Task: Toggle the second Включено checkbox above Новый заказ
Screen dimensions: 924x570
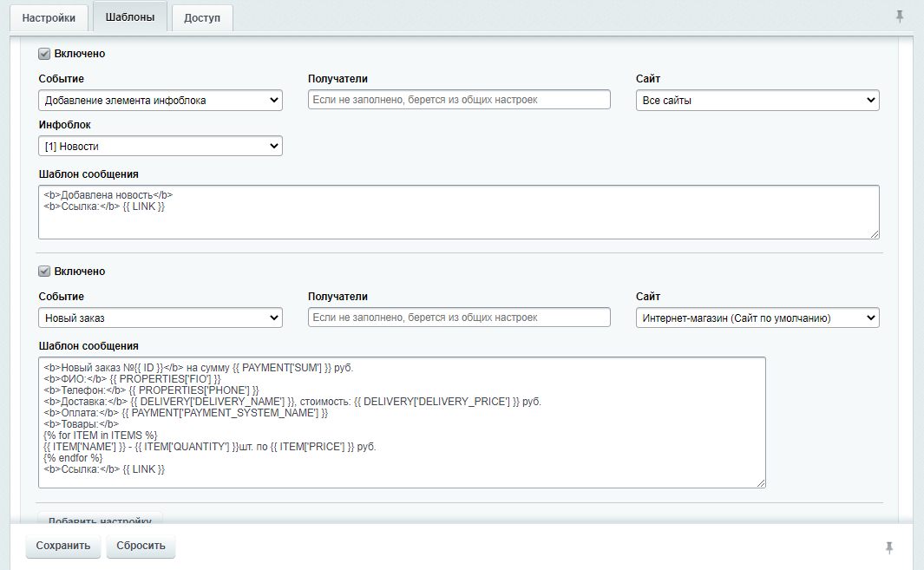Action: point(44,272)
